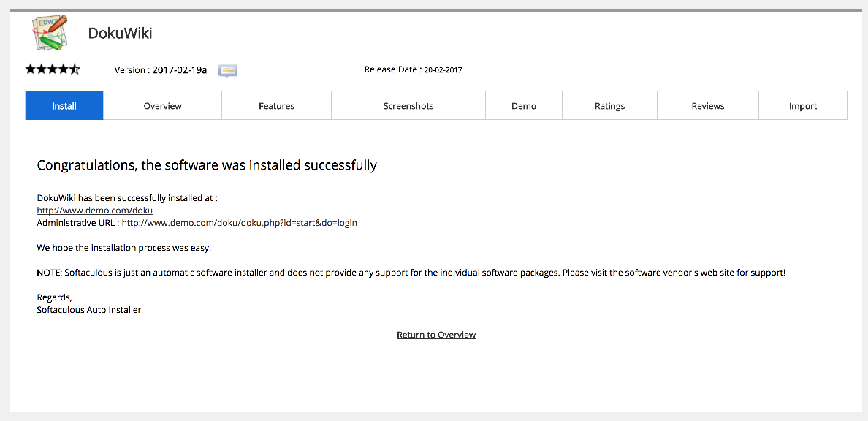Show the Reviews tab
The width and height of the screenshot is (868, 421).
point(708,106)
